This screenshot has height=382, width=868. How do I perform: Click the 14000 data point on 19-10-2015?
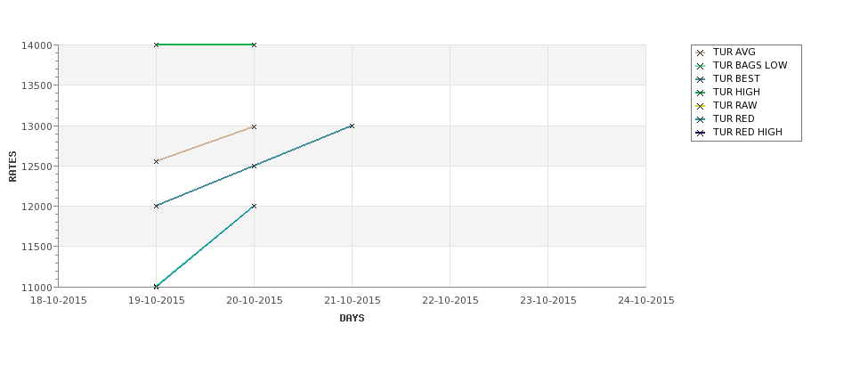(x=157, y=45)
